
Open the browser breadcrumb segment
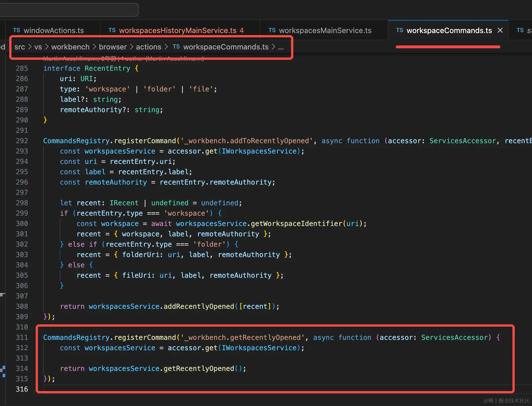coord(113,47)
